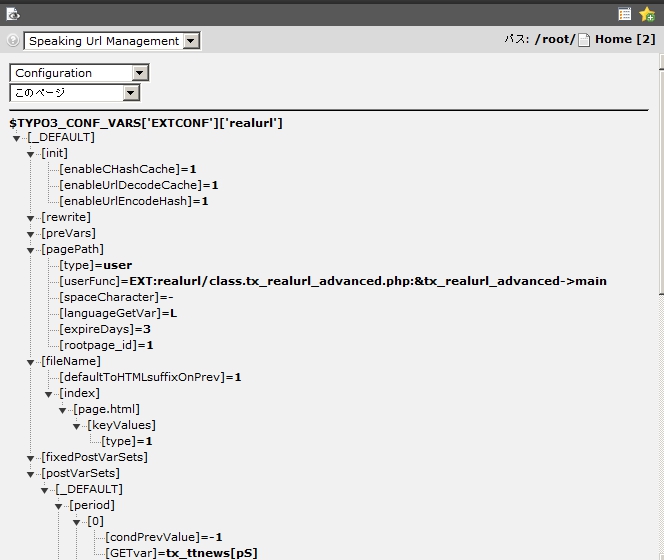This screenshot has height=560, width=664.
Task: Click the Home [2] path text
Action: coord(625,39)
